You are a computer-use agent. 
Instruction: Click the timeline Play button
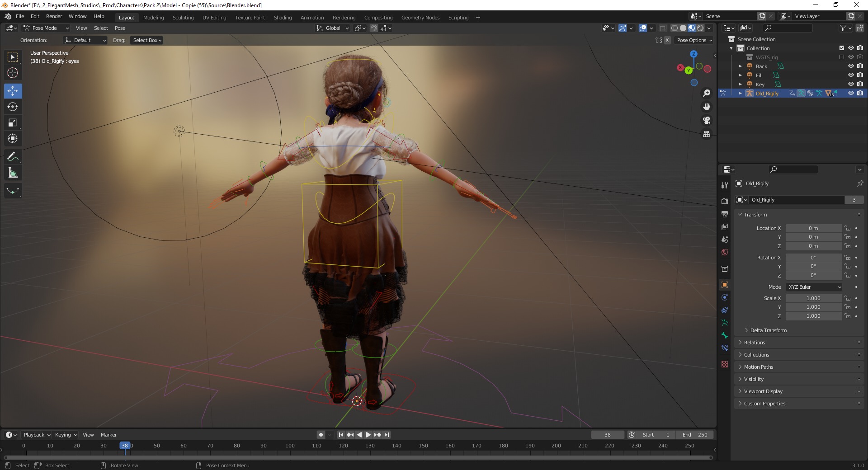coord(368,435)
